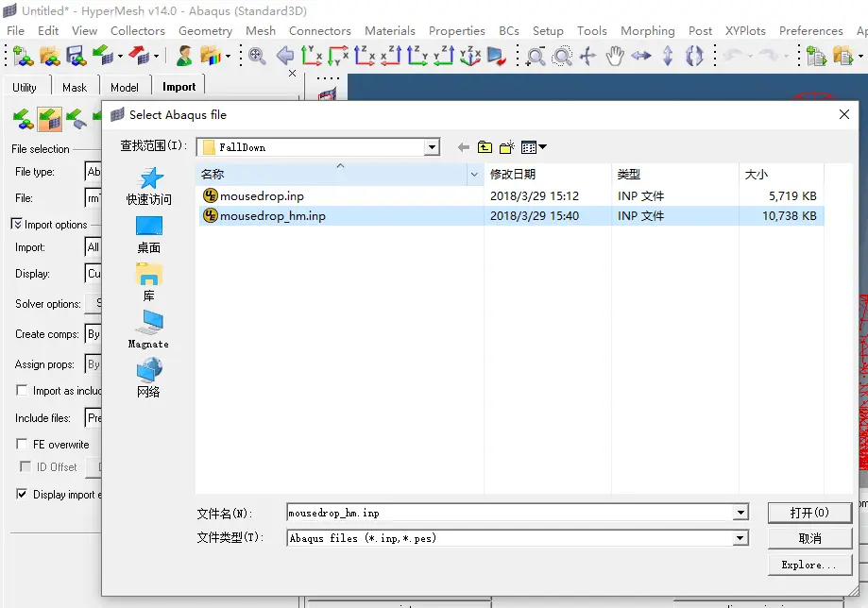This screenshot has height=608, width=868.
Task: Sort by 修改日期 column header
Action: [548, 175]
